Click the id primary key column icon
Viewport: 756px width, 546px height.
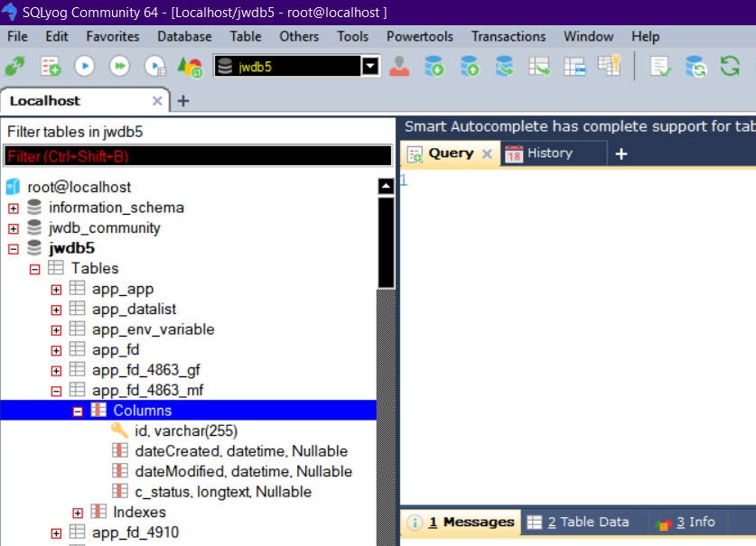tap(119, 430)
